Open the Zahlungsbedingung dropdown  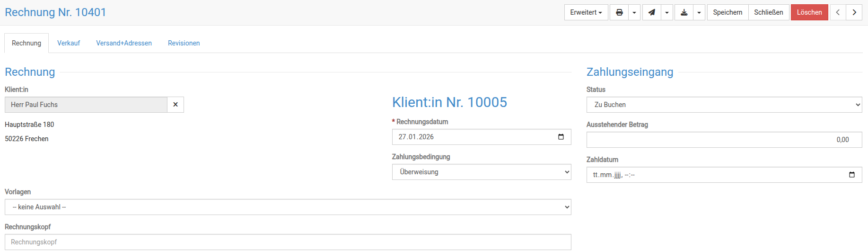tap(481, 172)
